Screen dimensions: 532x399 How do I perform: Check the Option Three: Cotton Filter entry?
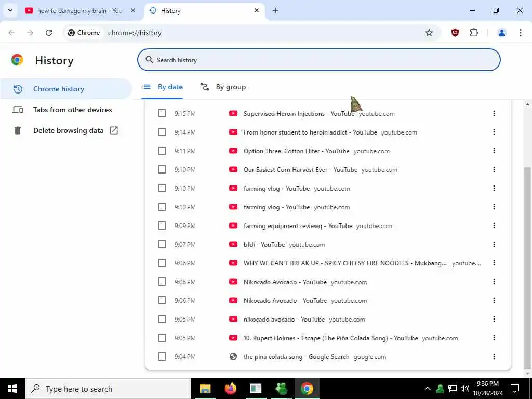(162, 151)
